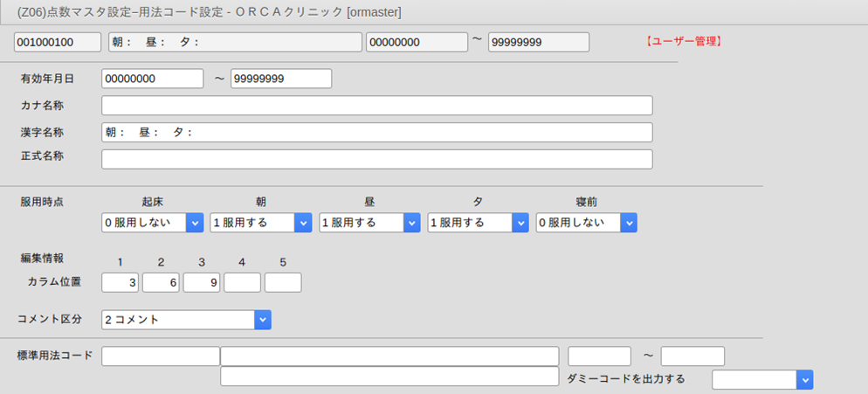Open the 起床 dosage timing dropdown
Image resolution: width=868 pixels, height=394 pixels.
(x=153, y=223)
